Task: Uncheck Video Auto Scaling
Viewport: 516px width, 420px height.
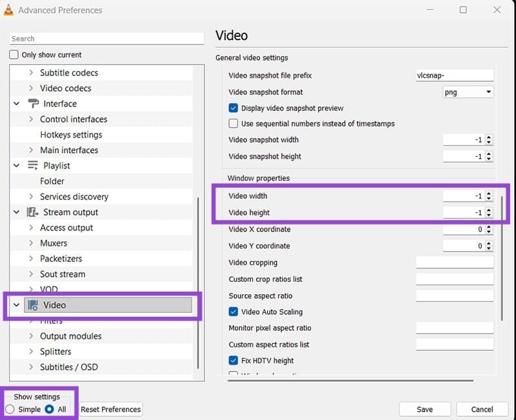Action: click(233, 312)
